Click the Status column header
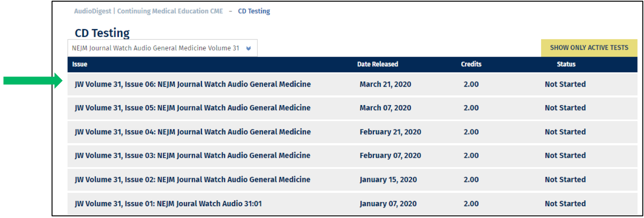Image resolution: width=644 pixels, height=218 pixels. coord(566,64)
